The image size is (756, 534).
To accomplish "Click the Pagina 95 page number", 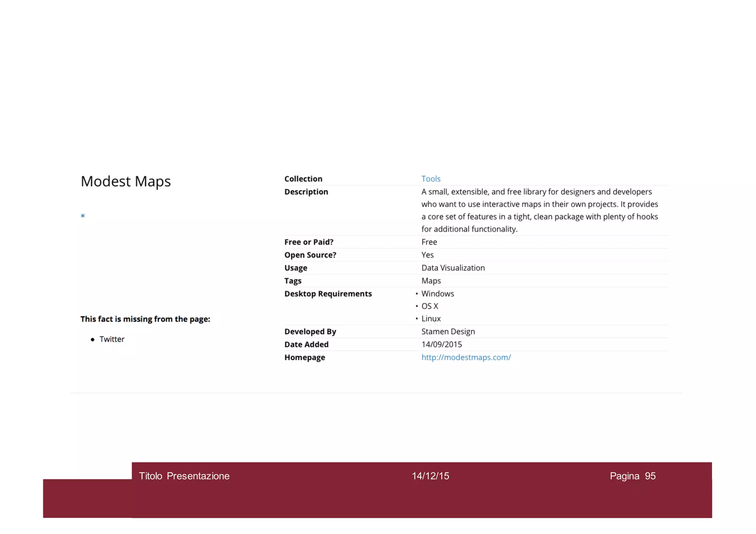I will tap(632, 476).
